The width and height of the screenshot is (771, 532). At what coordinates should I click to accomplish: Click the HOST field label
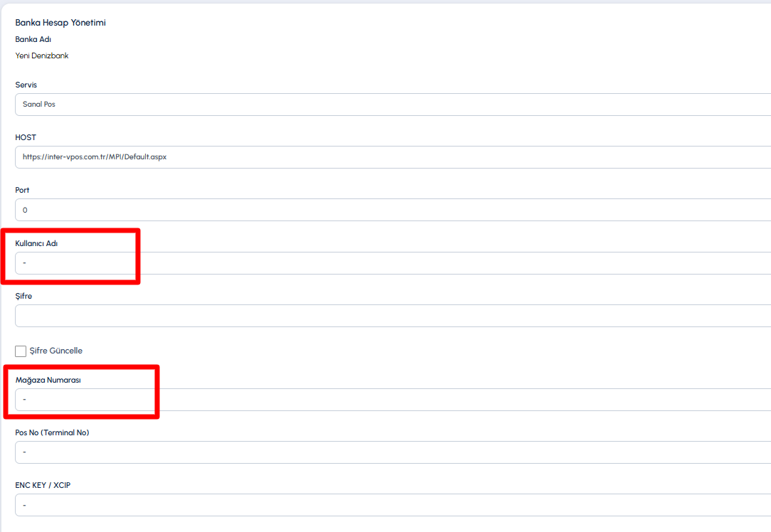(x=26, y=137)
